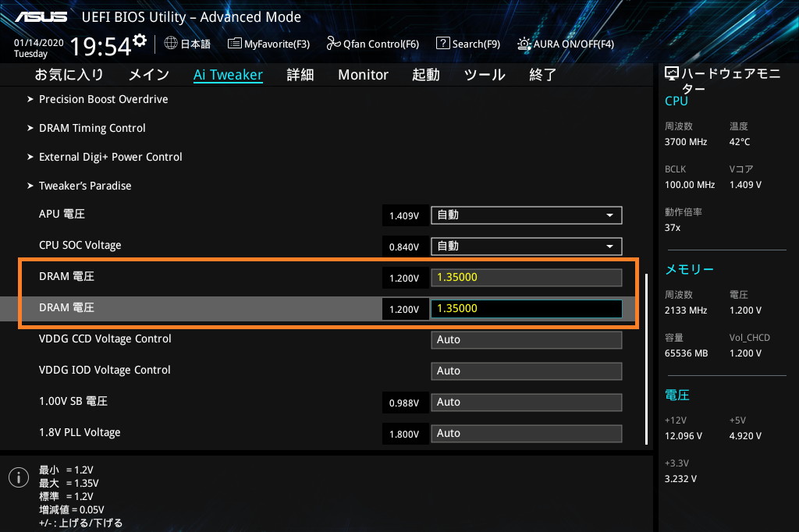Click the globe language icon

171,44
